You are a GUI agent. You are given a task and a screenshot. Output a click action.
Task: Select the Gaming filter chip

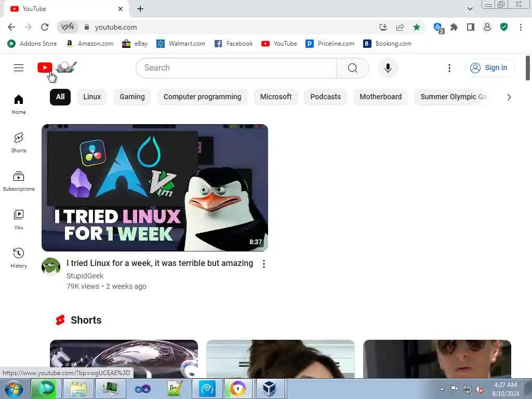[132, 97]
